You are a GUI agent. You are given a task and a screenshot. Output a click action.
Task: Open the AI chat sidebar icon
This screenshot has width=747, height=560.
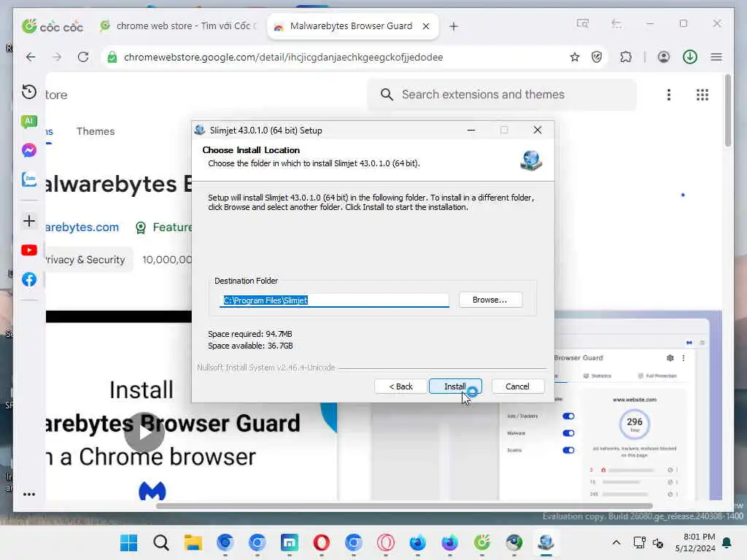click(29, 122)
